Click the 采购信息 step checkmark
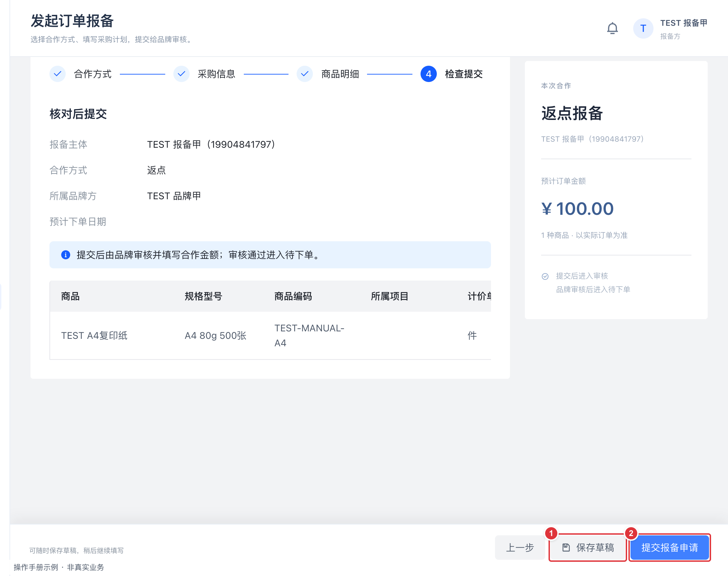728x576 pixels. click(181, 74)
